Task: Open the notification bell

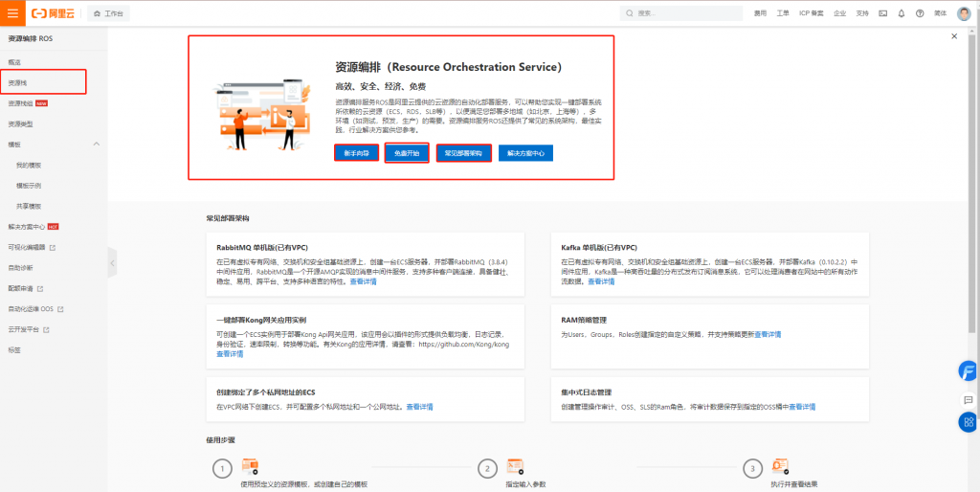Action: [902, 13]
